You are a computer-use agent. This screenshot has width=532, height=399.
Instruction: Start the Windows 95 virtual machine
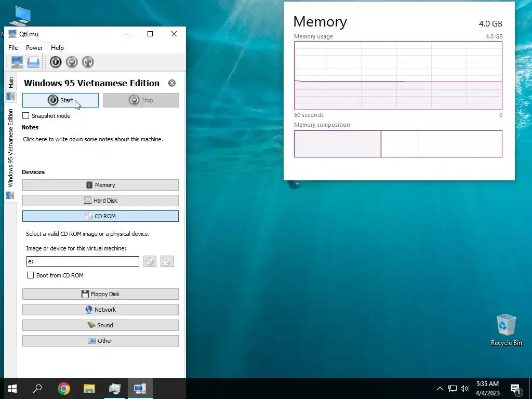coord(60,100)
